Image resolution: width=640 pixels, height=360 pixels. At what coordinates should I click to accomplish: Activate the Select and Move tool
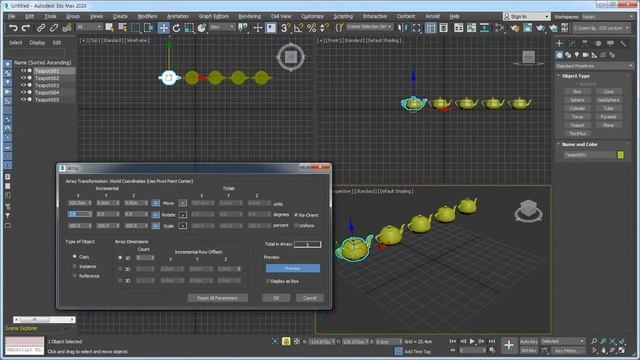tap(163, 28)
